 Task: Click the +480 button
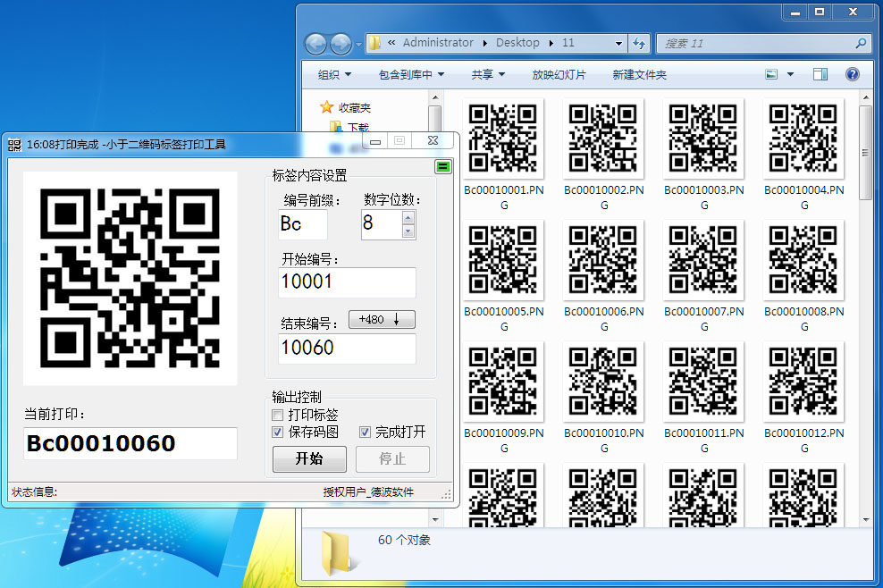[382, 320]
